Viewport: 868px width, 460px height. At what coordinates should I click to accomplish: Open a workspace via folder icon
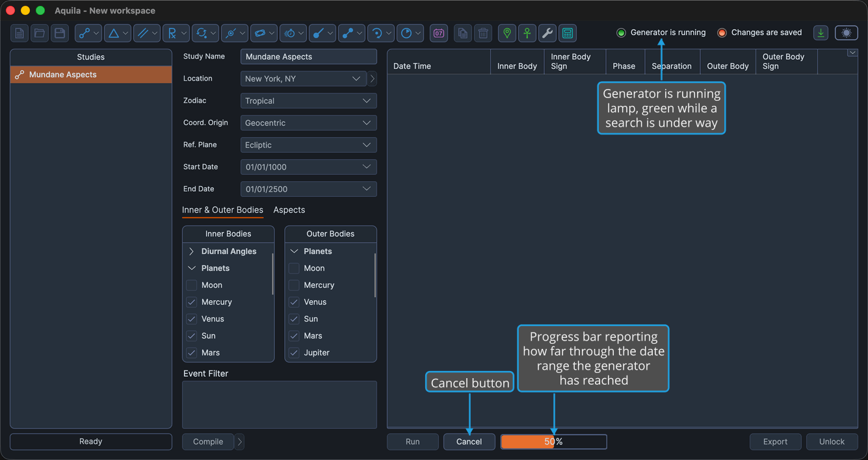[40, 33]
